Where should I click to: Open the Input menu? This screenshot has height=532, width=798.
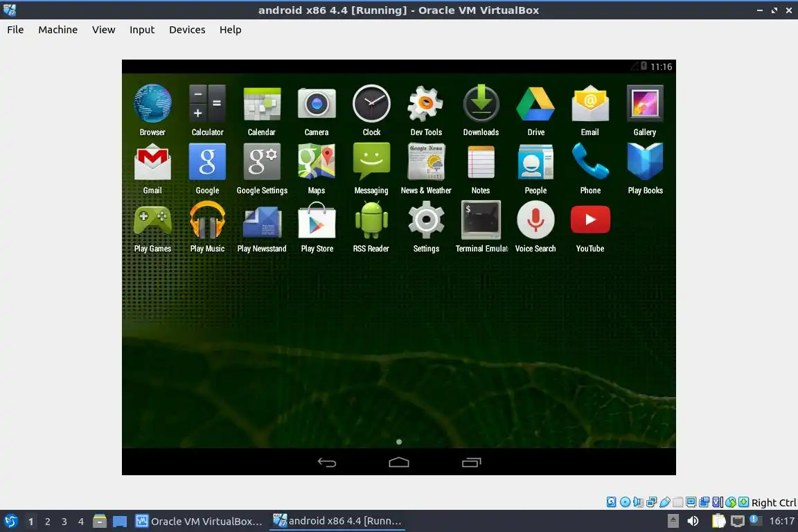(x=142, y=30)
